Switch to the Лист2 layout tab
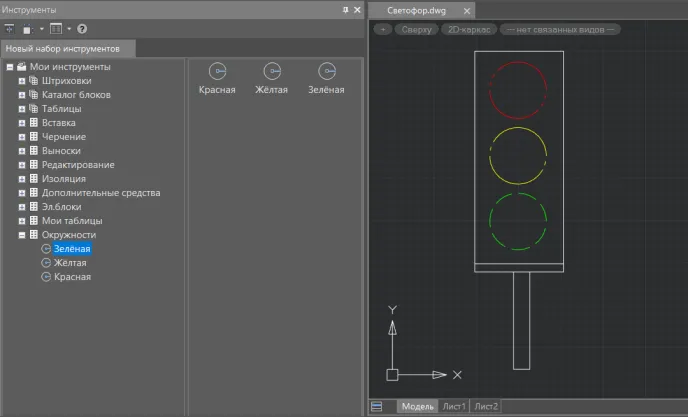688x417 pixels. [x=486, y=407]
